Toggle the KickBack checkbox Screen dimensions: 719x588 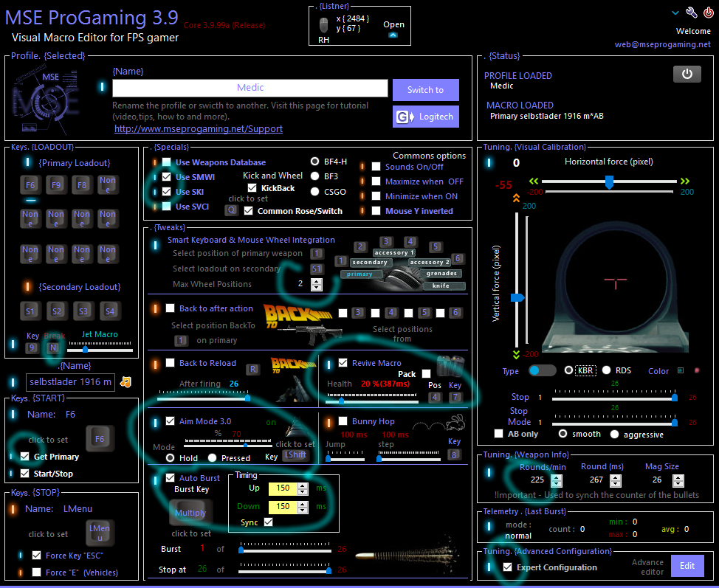[252, 187]
